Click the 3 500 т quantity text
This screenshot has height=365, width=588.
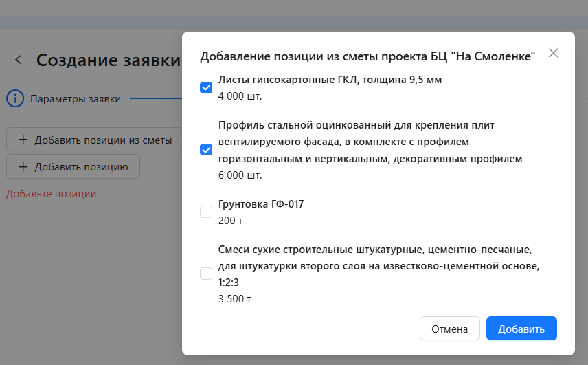tap(235, 299)
